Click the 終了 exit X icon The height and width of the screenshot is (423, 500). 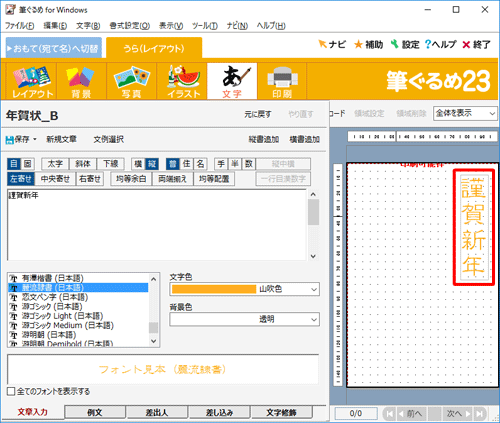(466, 45)
